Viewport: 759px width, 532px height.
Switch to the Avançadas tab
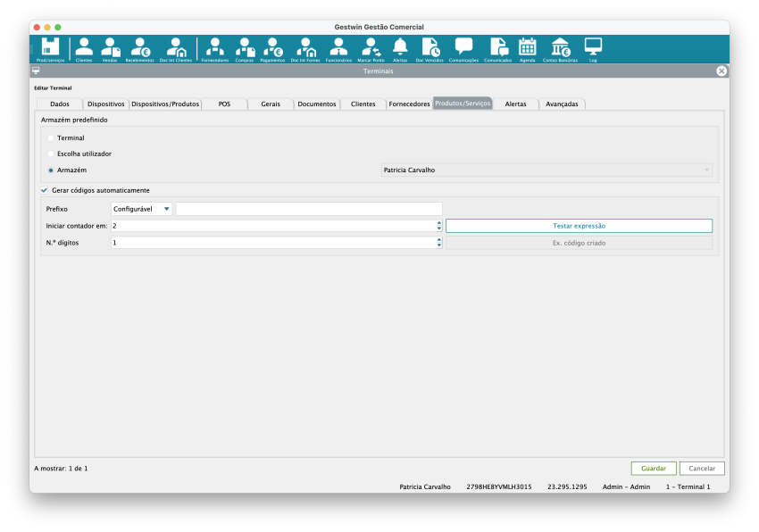click(562, 104)
